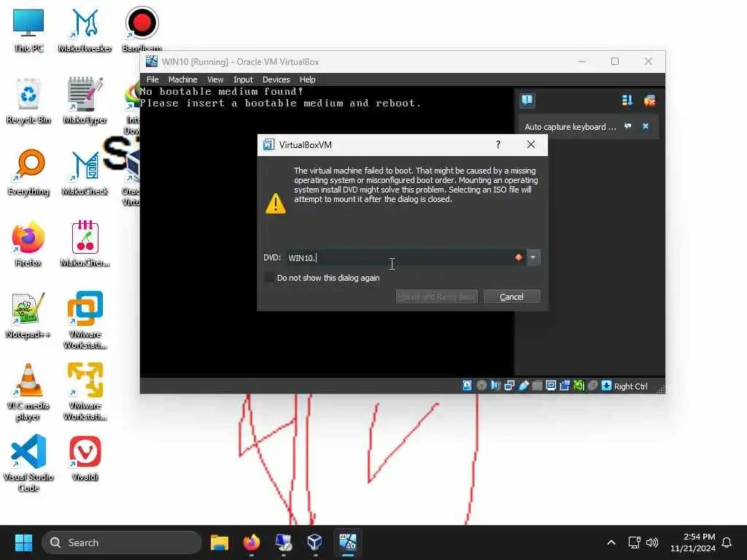Click the hard disk indicator in VM status bar

tap(467, 386)
